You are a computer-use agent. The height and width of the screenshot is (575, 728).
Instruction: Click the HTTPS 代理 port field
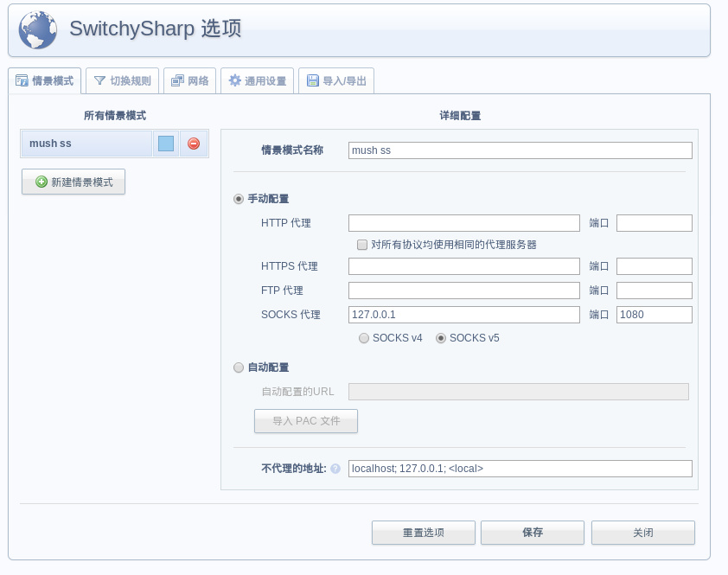click(655, 266)
